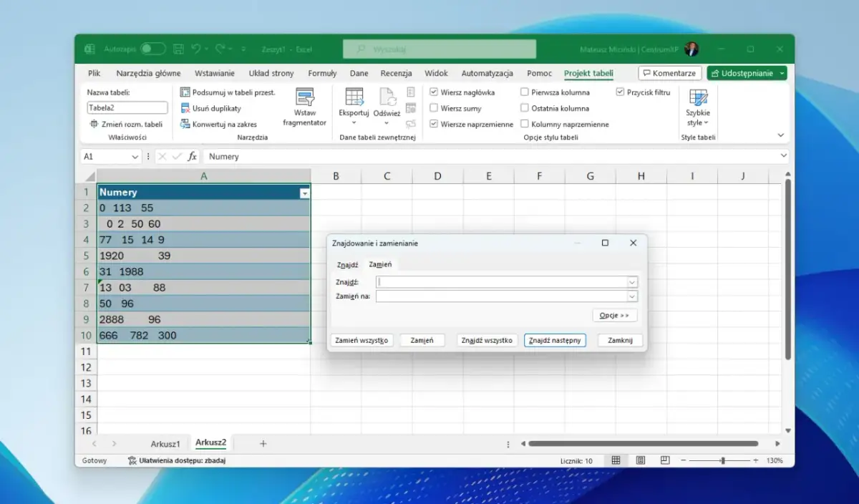Uncheck the Wiersz nagłówka checkbox
This screenshot has height=504, width=859.
pyautogui.click(x=434, y=92)
